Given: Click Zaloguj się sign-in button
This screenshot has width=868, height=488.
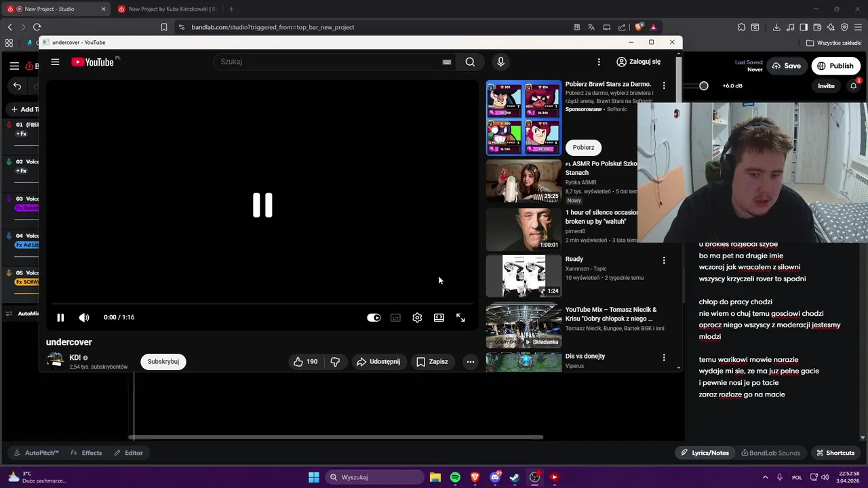Looking at the screenshot, I should tap(638, 62).
